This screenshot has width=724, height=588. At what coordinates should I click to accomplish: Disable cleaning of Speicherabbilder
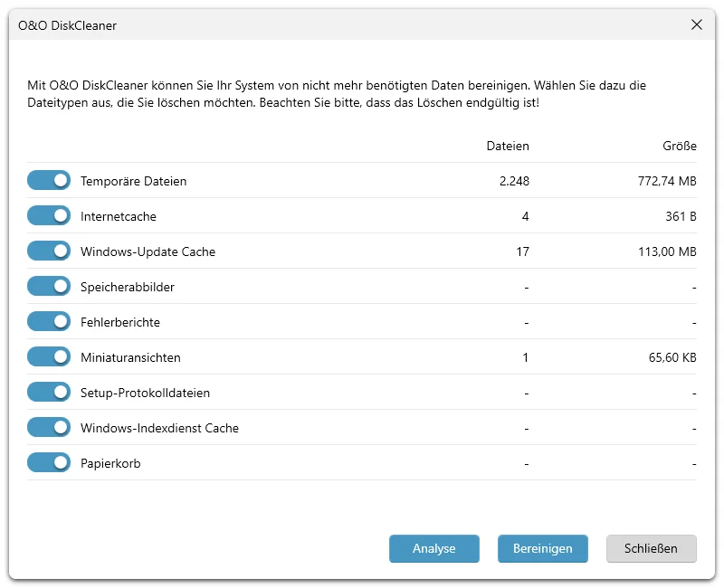[x=48, y=286]
